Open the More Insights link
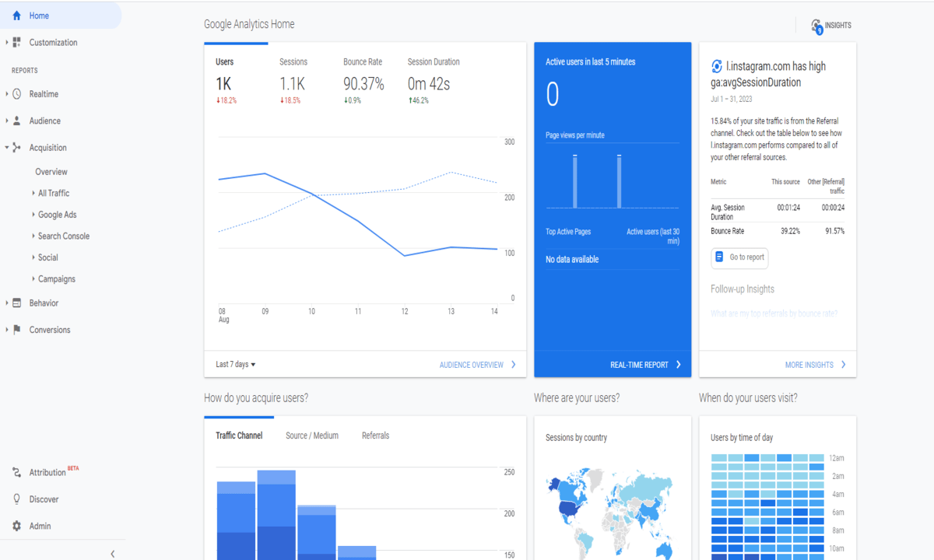The width and height of the screenshot is (934, 560). tap(809, 365)
